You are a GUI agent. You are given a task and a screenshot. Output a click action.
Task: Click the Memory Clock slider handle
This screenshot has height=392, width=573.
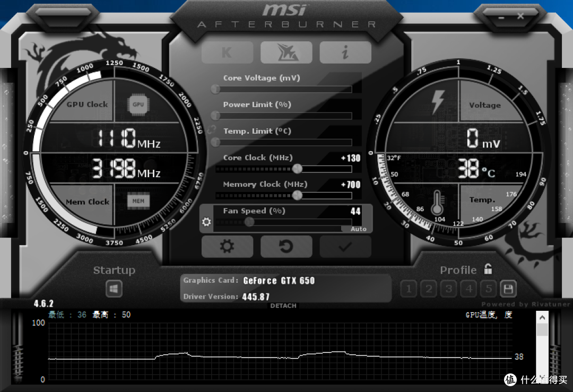coord(297,195)
